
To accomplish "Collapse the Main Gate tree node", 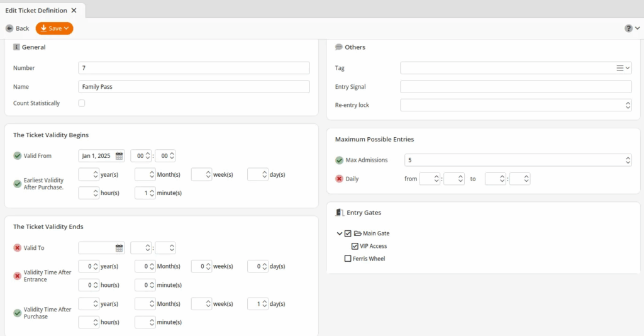I will click(x=339, y=233).
